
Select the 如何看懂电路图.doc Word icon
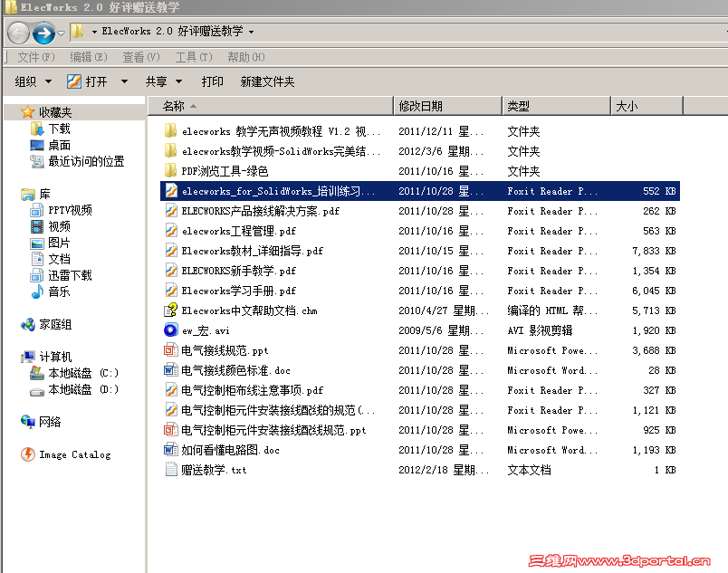(171, 450)
